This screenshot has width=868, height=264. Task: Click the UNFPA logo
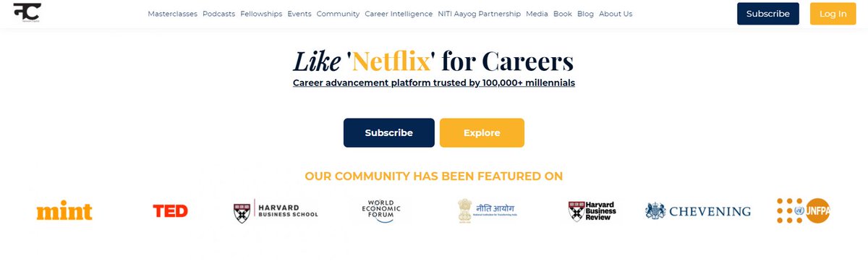coord(803,210)
